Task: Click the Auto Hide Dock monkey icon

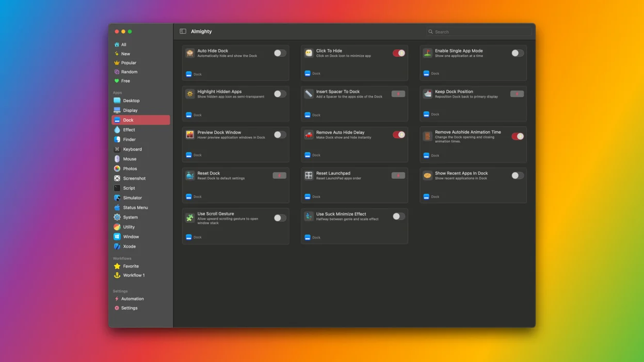Action: click(x=190, y=53)
